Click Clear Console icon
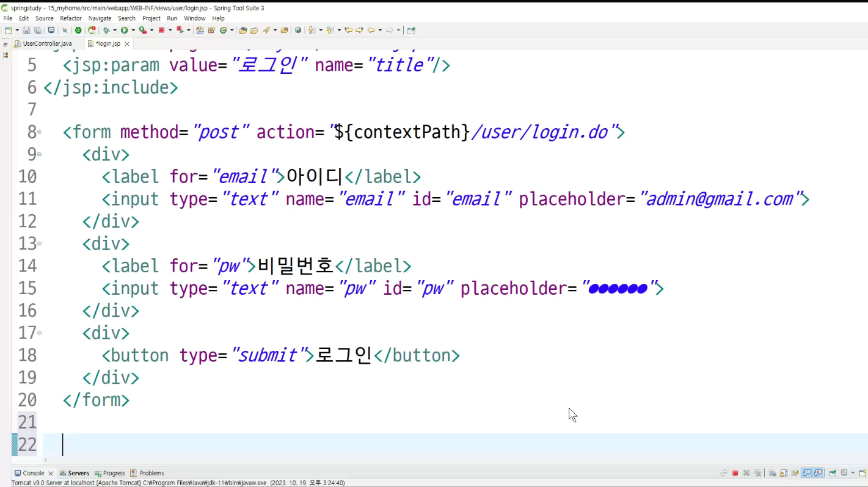This screenshot has width=868, height=487. 773,473
